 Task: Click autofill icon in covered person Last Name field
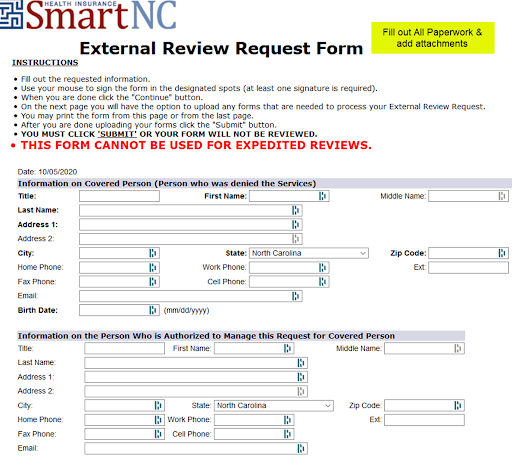click(296, 210)
